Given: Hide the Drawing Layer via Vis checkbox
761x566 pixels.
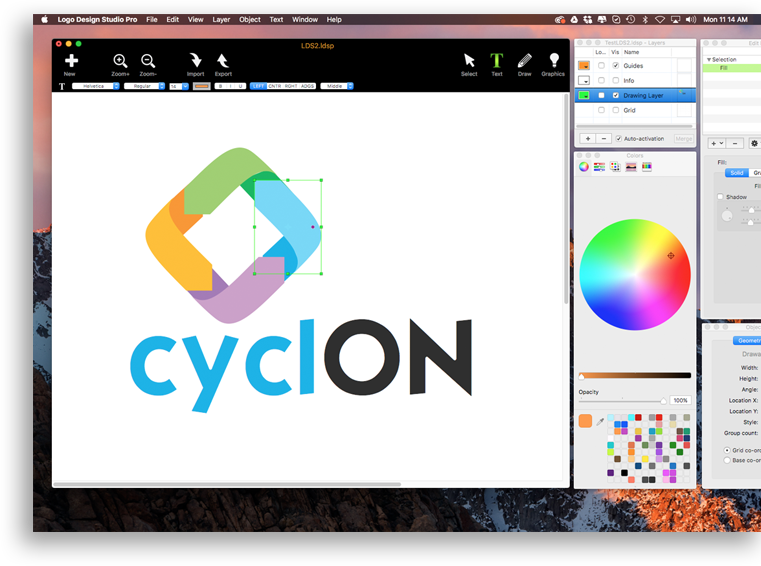Looking at the screenshot, I should pos(615,96).
